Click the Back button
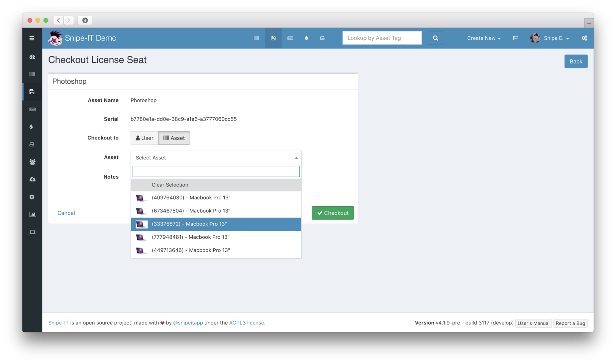The image size is (616, 364). pyautogui.click(x=576, y=61)
